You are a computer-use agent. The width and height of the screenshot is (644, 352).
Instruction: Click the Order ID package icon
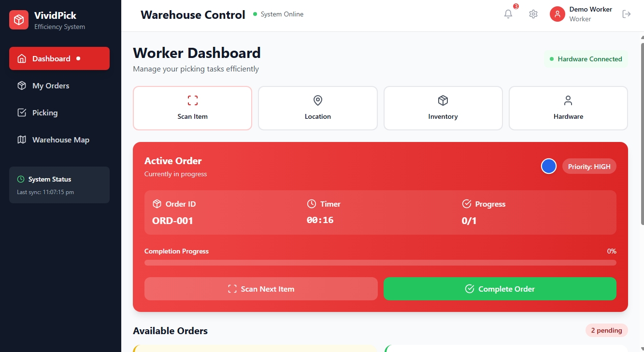157,204
